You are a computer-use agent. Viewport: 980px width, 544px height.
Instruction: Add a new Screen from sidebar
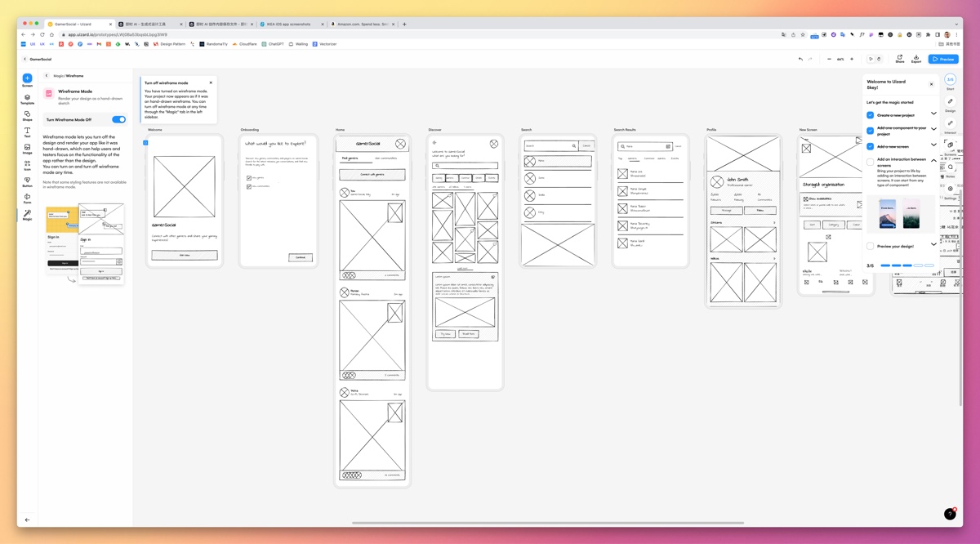27,79
